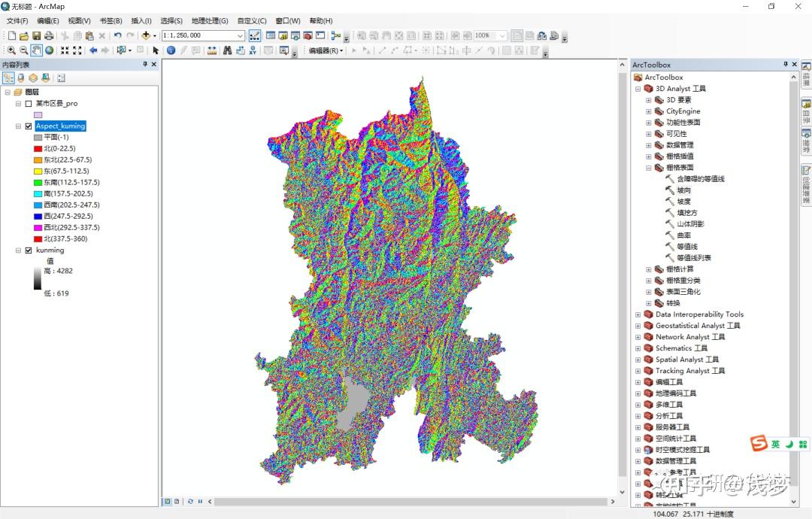Collapse the 栅格表面 toolbox node
Viewport: 812px width, 519px height.
648,167
